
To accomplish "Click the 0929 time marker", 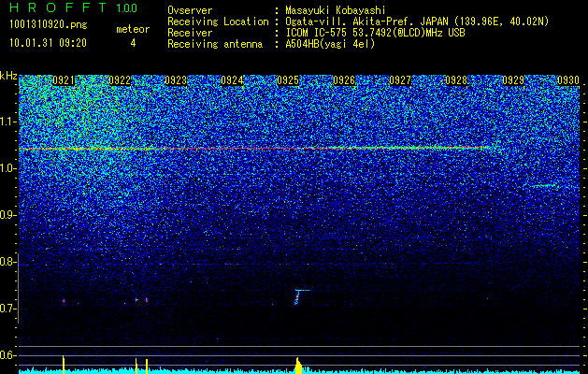I will click(x=513, y=80).
